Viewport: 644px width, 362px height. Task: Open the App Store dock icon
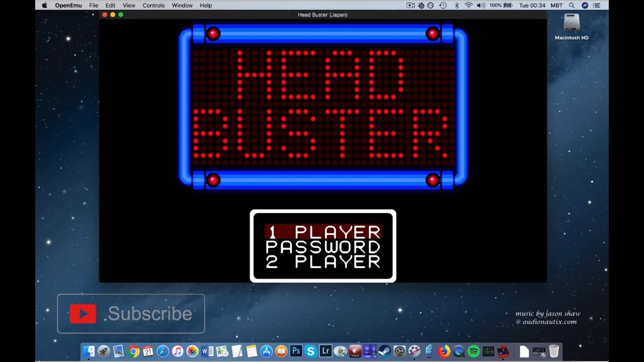[x=266, y=351]
